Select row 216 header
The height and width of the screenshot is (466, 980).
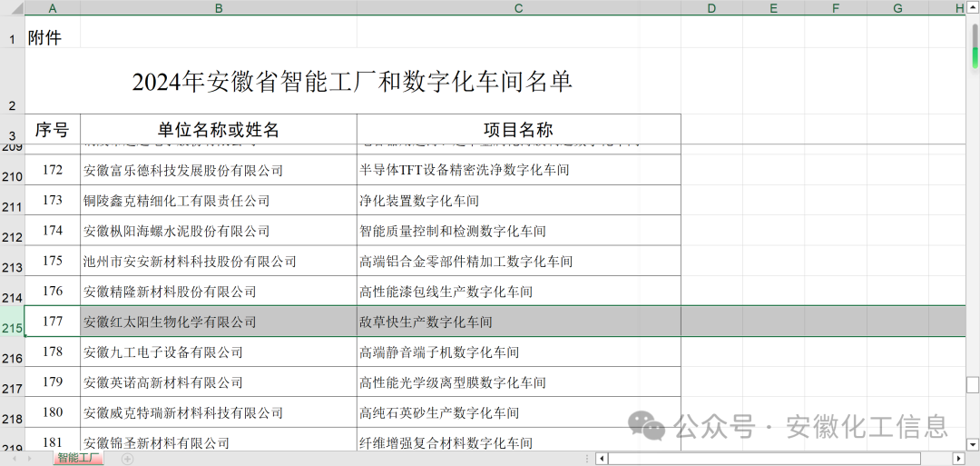point(12,352)
